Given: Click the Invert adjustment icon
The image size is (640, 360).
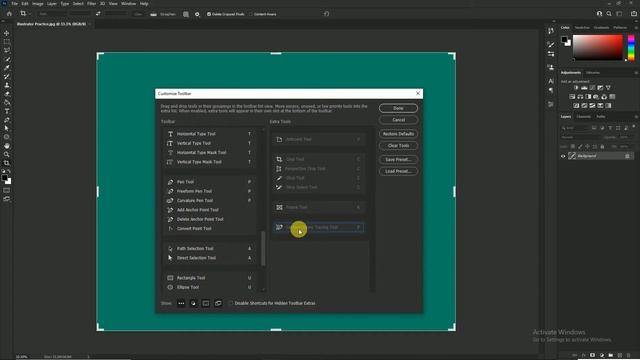Looking at the screenshot, I should click(x=576, y=106).
